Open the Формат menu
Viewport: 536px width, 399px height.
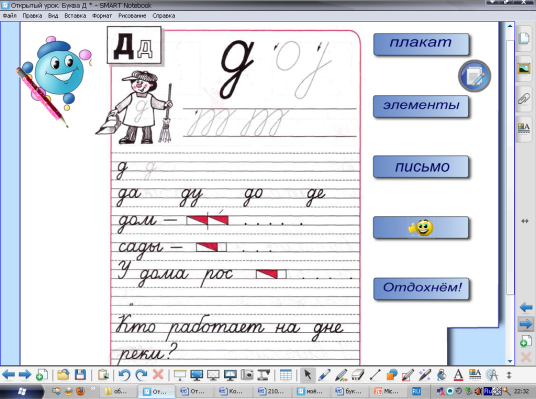click(x=102, y=16)
